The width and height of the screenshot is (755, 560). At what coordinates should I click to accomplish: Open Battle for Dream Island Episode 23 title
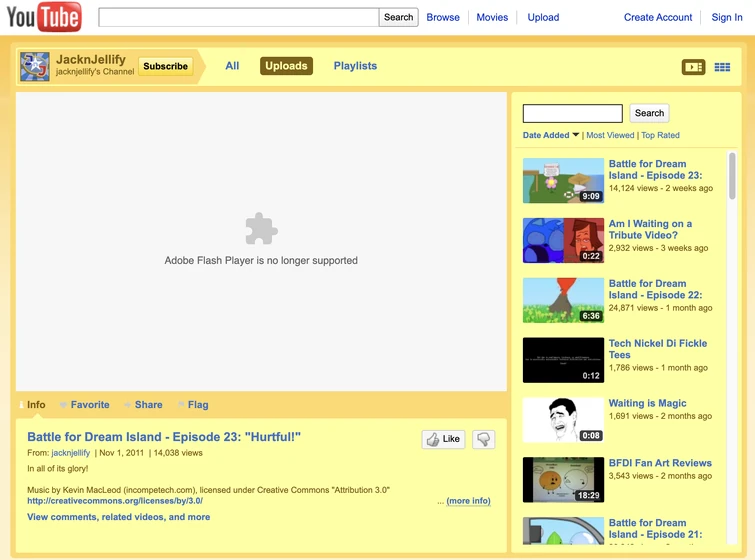(655, 169)
